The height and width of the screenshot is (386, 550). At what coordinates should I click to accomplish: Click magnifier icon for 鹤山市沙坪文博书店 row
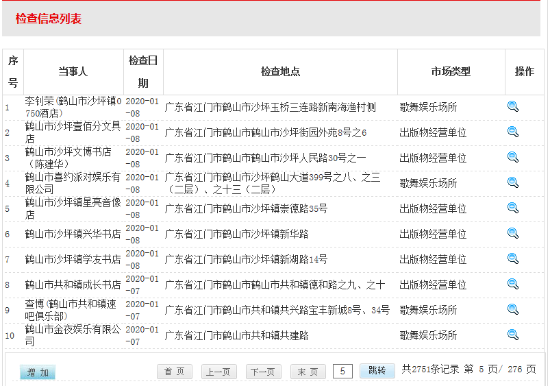[x=513, y=157]
